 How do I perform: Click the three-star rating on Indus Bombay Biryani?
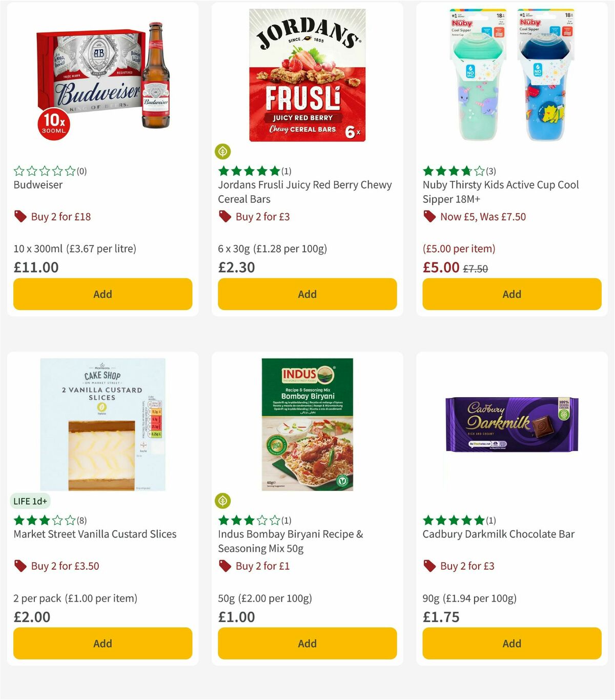249,520
